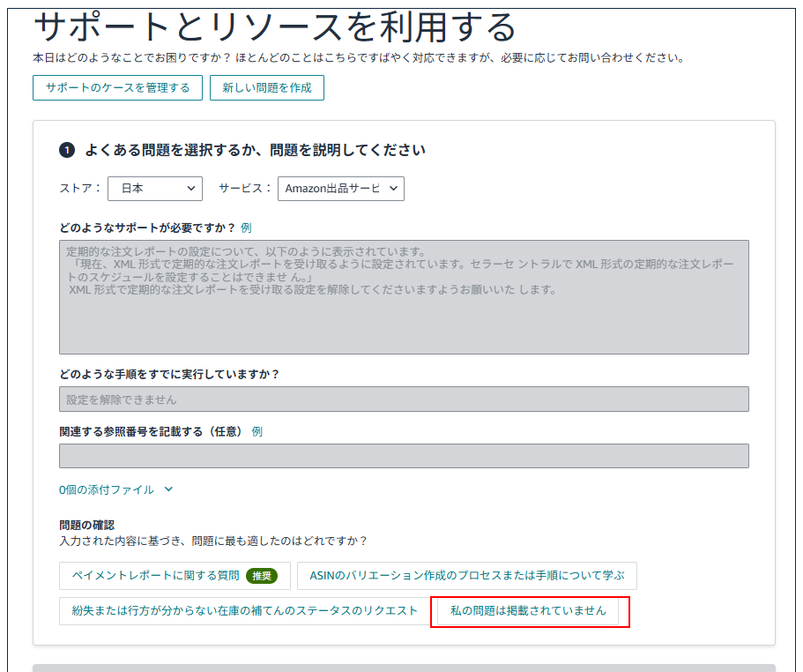This screenshot has height=672, width=803.
Task: Select ペイメントレポートに関する質問 option
Action: click(x=154, y=576)
